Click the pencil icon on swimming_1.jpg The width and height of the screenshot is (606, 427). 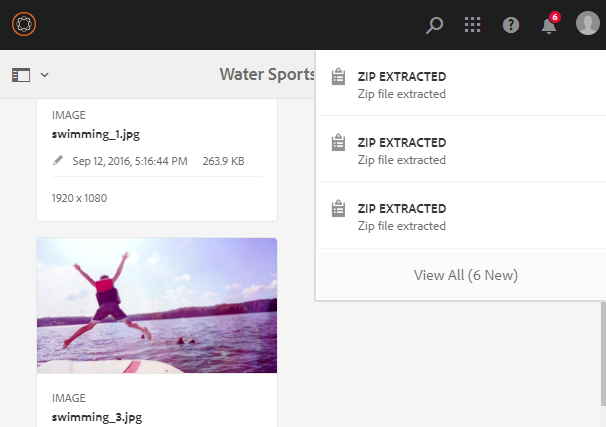tap(59, 160)
